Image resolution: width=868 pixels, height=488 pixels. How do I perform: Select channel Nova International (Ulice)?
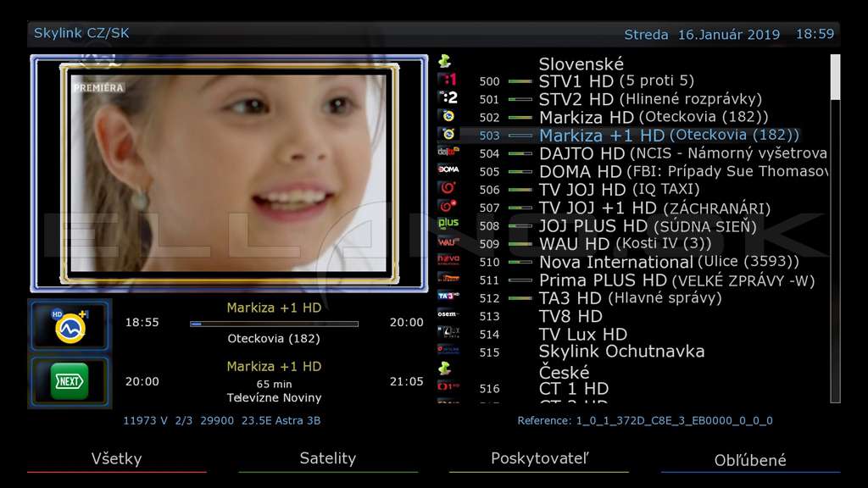click(632, 262)
